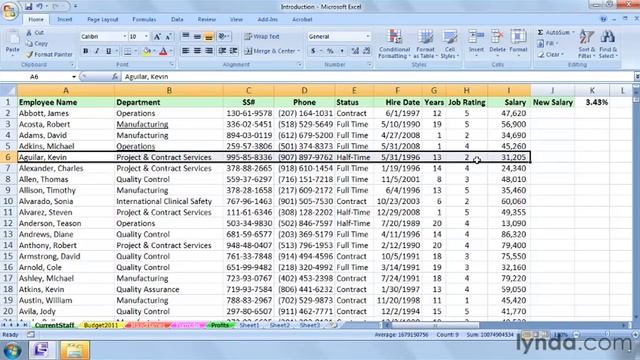Open the font size dropdown
Screen dimensions: 640x360
146,37
